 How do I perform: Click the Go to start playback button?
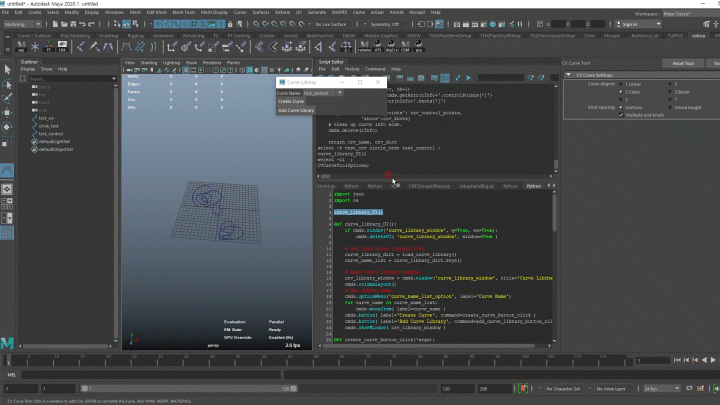pos(677,360)
